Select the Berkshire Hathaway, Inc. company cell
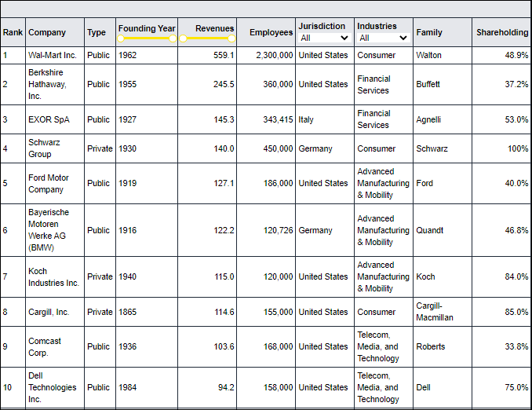This screenshot has height=410, width=532. (x=49, y=84)
